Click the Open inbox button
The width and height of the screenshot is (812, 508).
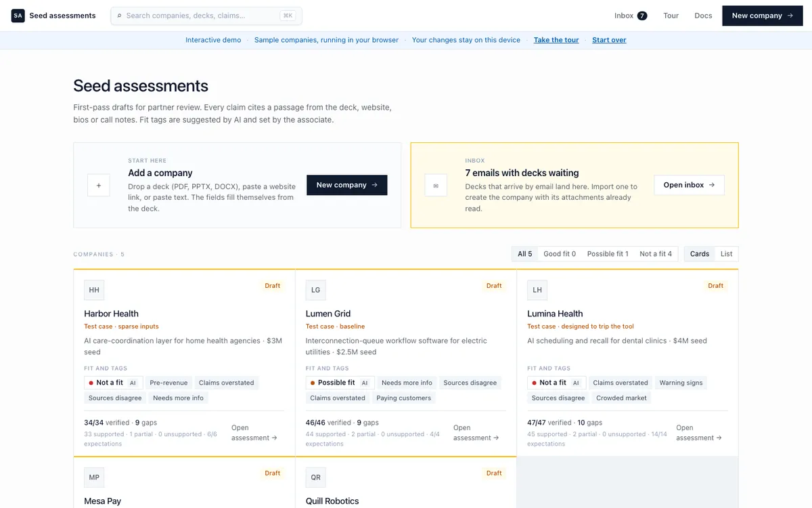pyautogui.click(x=689, y=185)
